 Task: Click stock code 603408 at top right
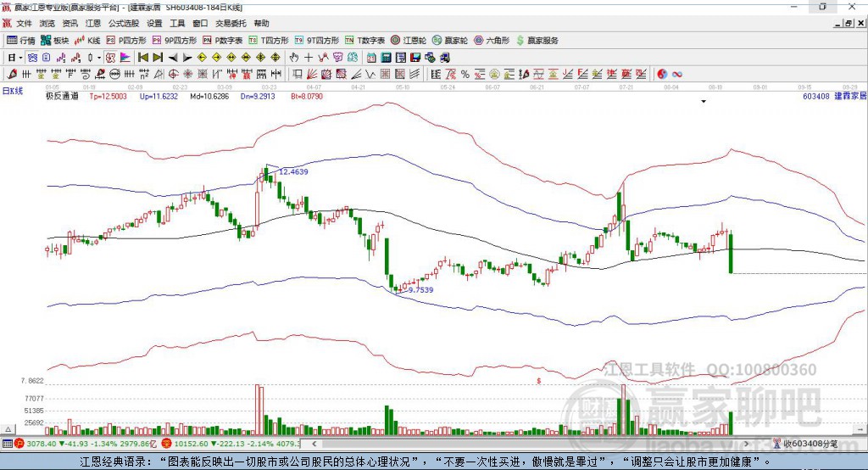point(816,97)
